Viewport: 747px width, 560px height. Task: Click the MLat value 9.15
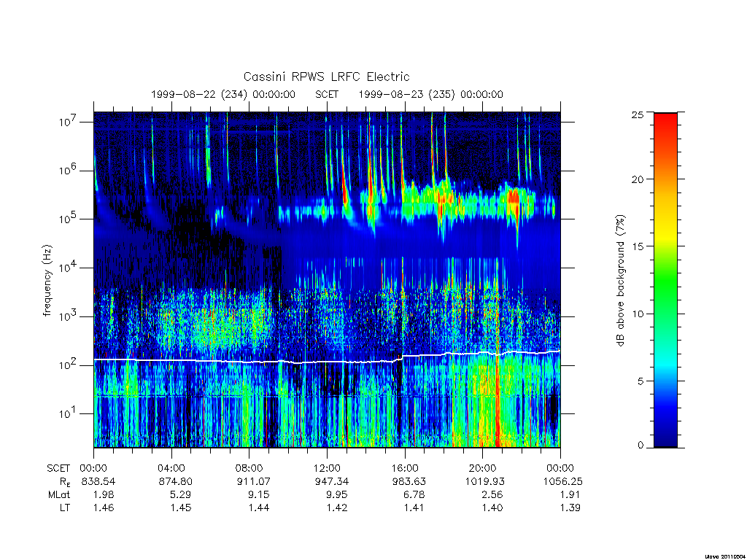[259, 495]
